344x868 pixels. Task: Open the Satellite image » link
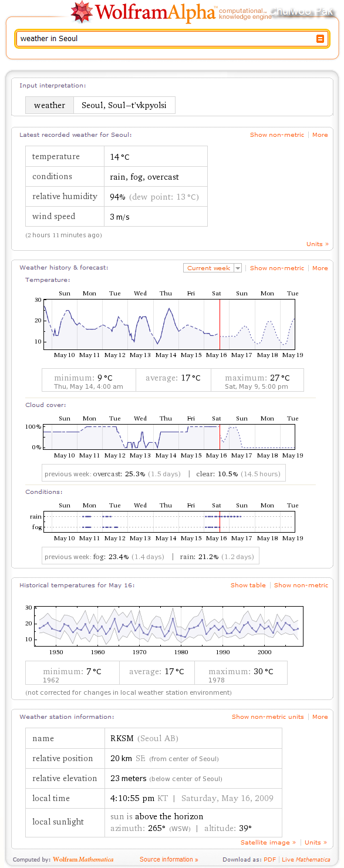pyautogui.click(x=268, y=843)
